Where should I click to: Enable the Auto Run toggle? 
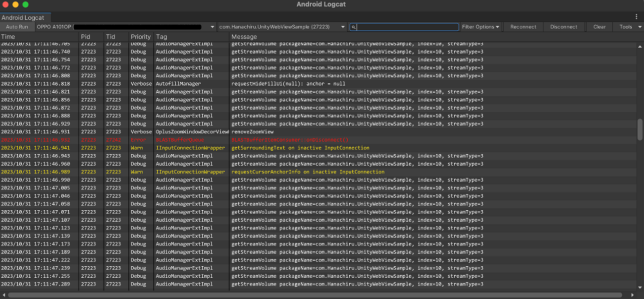coord(17,27)
